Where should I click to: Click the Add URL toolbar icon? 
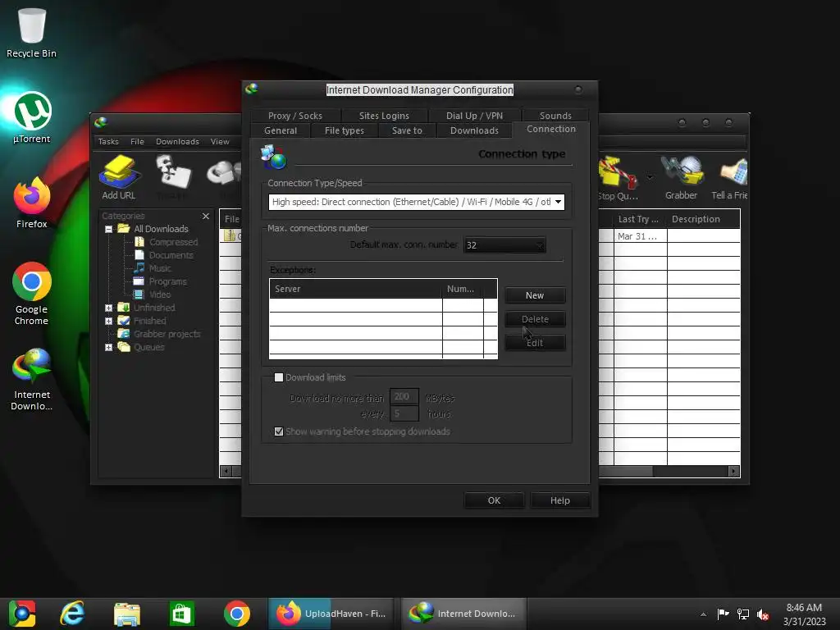tap(119, 177)
